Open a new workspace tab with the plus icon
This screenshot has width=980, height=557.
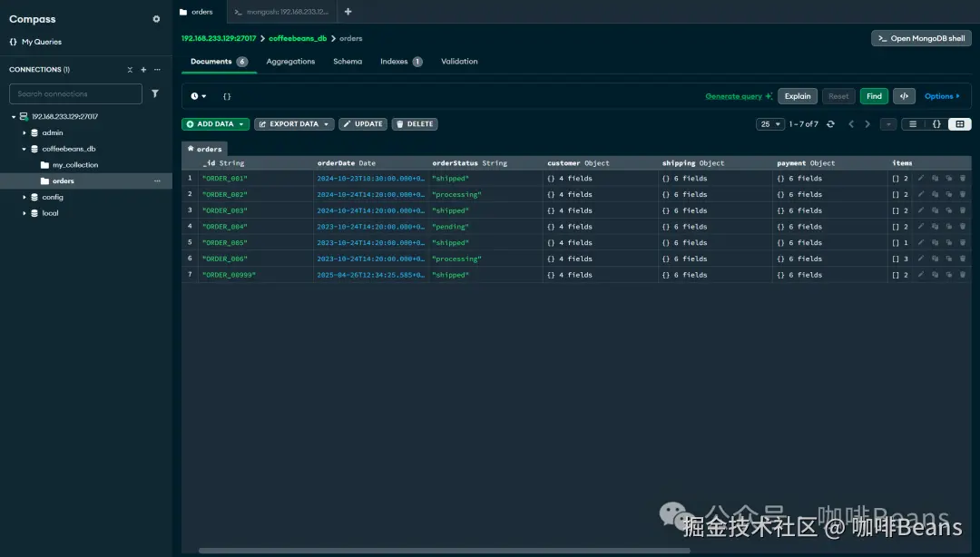click(x=348, y=12)
